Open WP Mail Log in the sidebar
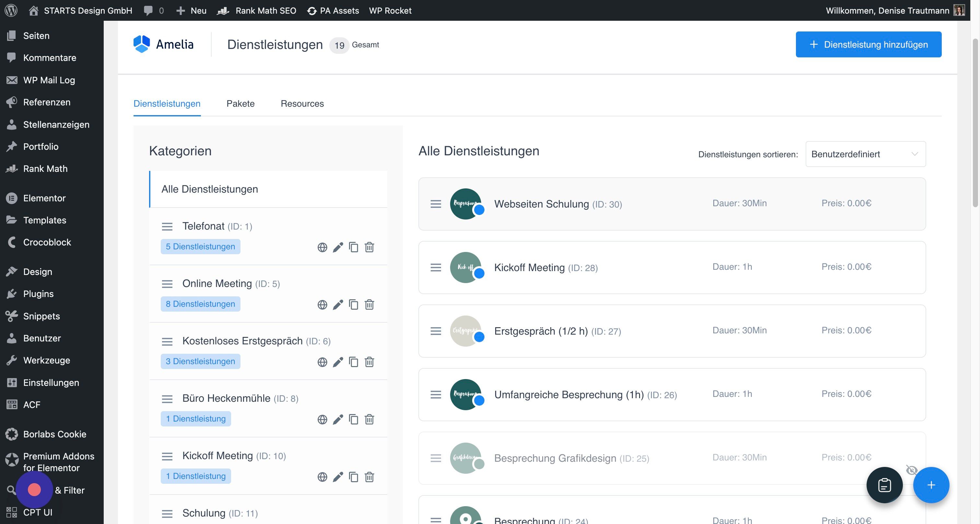980x524 pixels. point(49,80)
